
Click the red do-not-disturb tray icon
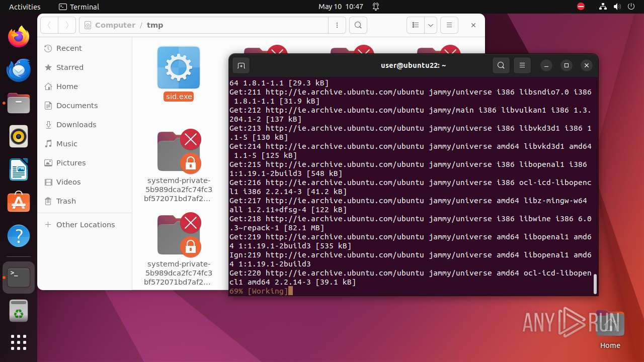pyautogui.click(x=581, y=7)
